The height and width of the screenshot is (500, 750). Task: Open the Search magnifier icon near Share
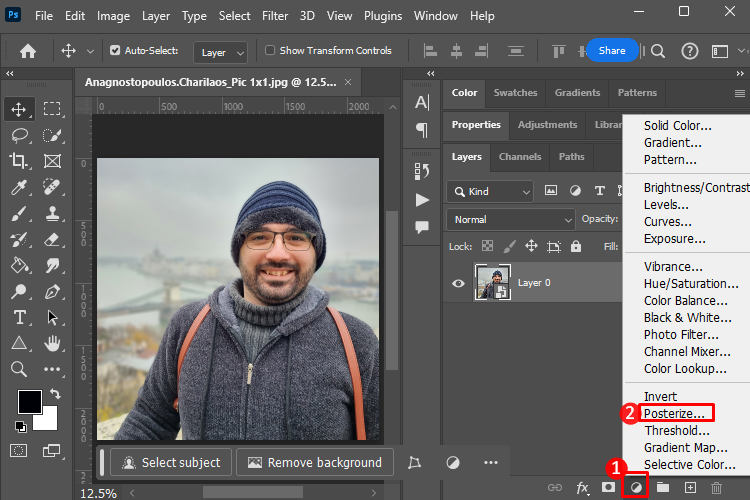point(658,51)
